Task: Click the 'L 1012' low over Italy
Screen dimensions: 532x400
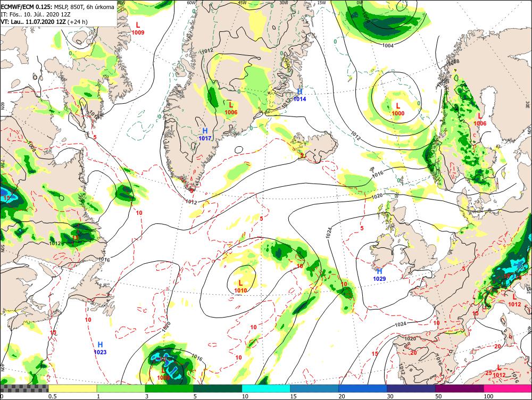Action: 514,301
